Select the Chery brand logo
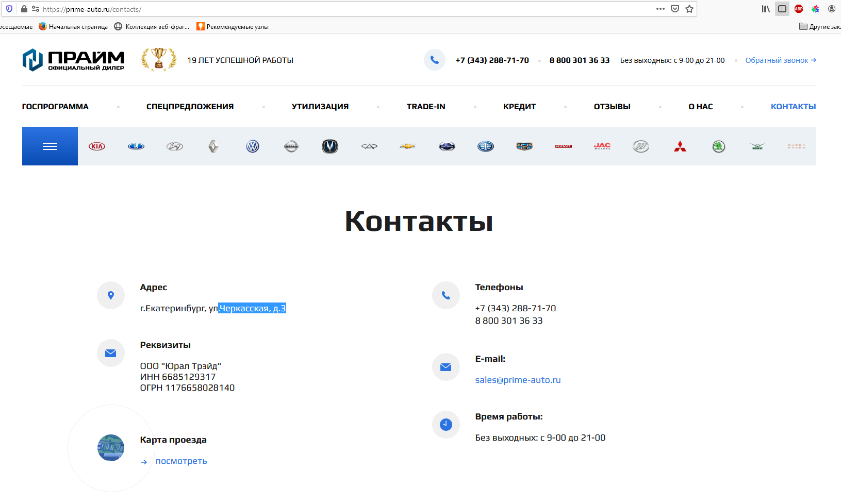The image size is (841, 504). point(369,146)
